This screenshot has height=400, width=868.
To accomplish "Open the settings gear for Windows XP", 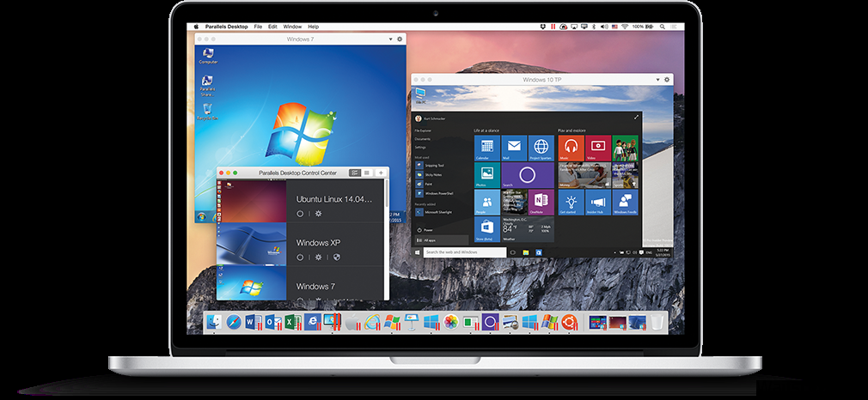I will tap(316, 257).
